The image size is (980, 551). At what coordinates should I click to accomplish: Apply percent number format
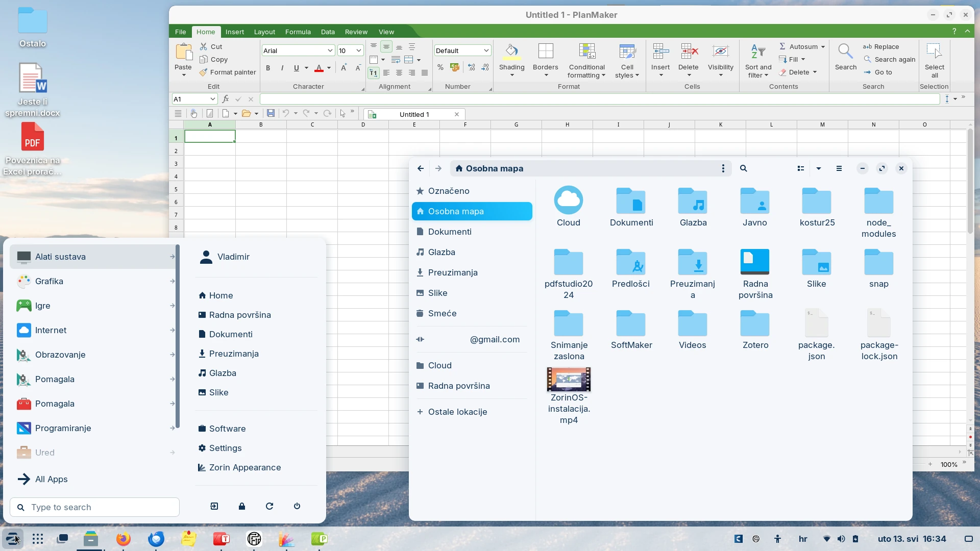pyautogui.click(x=440, y=67)
